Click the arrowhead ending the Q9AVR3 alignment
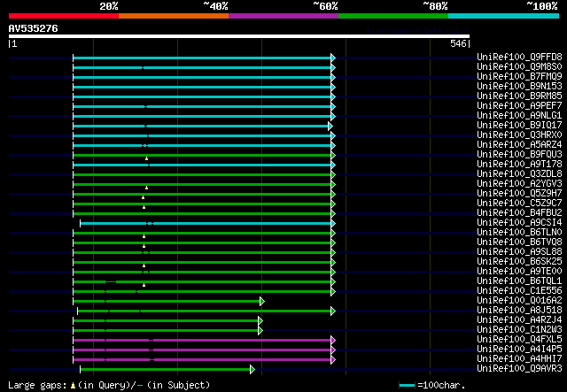 (x=252, y=370)
